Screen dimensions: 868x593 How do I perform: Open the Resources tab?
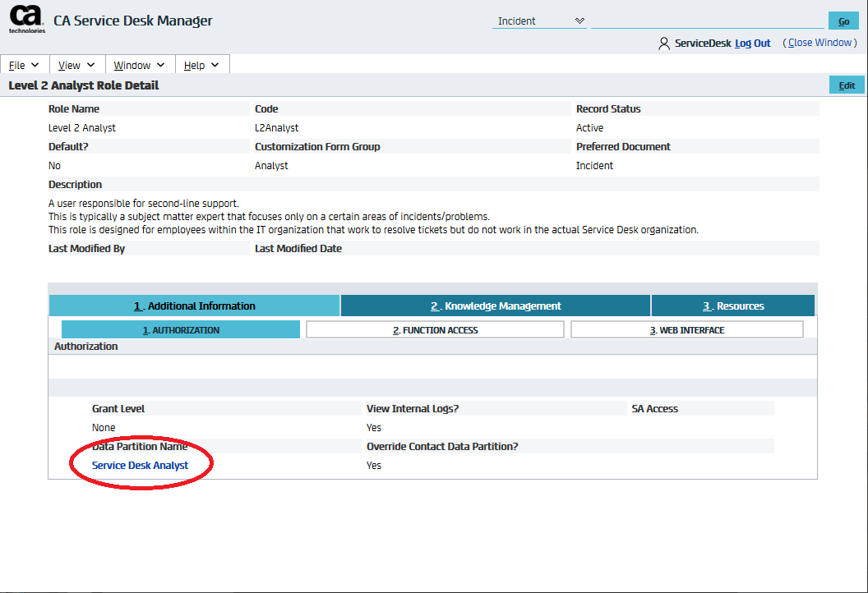coord(733,306)
